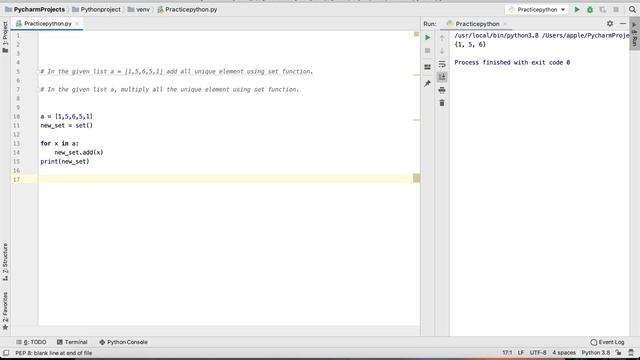
Task: Start debugging with the bug icon
Action: pyautogui.click(x=590, y=9)
